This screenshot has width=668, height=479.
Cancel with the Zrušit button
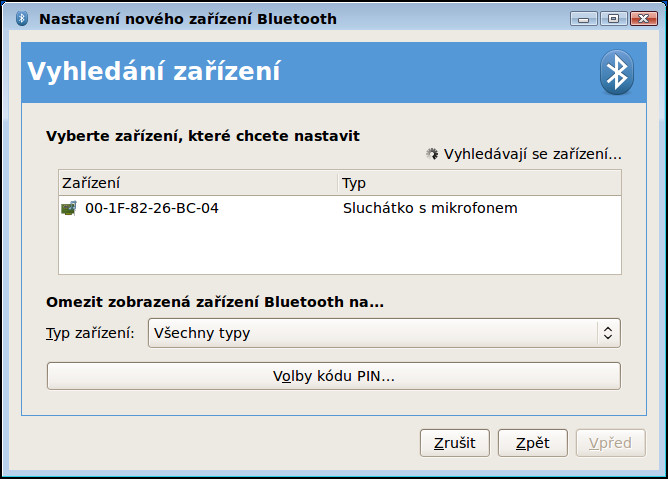click(x=455, y=443)
